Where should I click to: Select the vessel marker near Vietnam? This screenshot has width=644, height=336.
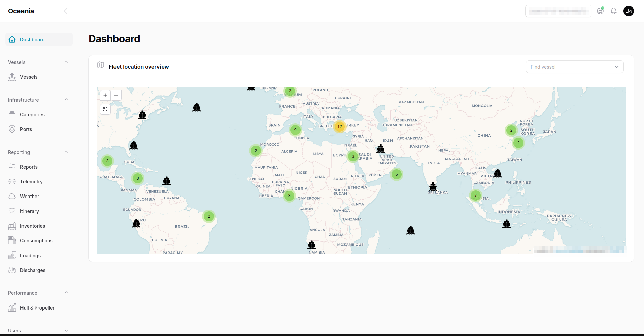[x=498, y=173]
